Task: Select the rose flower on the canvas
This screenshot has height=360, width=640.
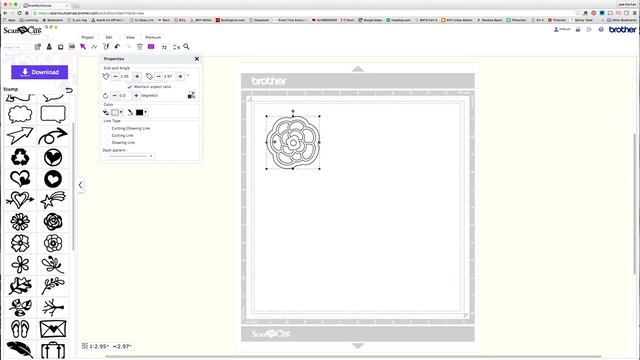Action: pos(293,142)
